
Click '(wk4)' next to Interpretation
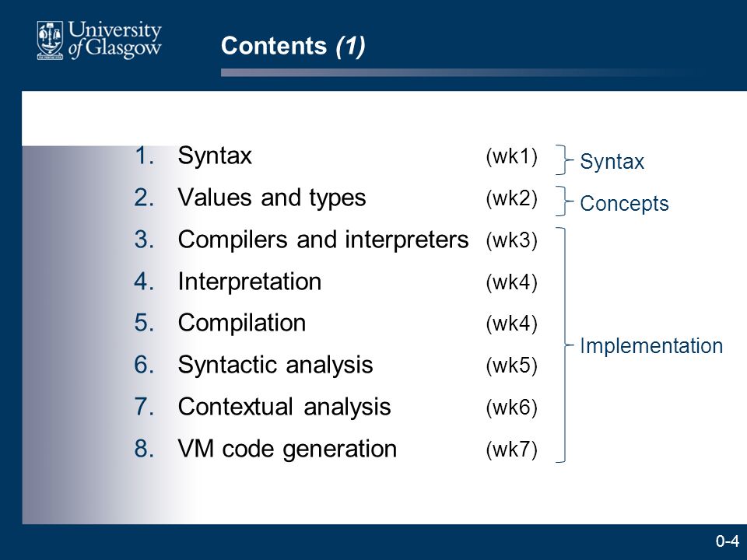tap(512, 282)
